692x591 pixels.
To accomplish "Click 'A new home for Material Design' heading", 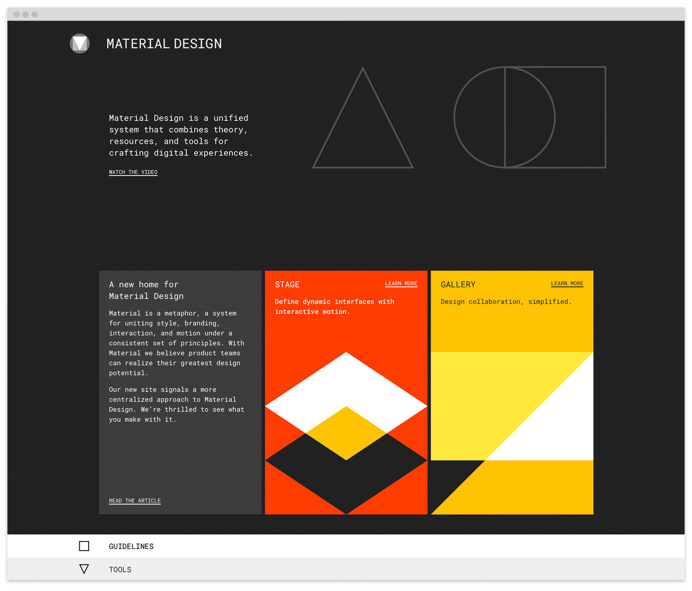I will 146,290.
